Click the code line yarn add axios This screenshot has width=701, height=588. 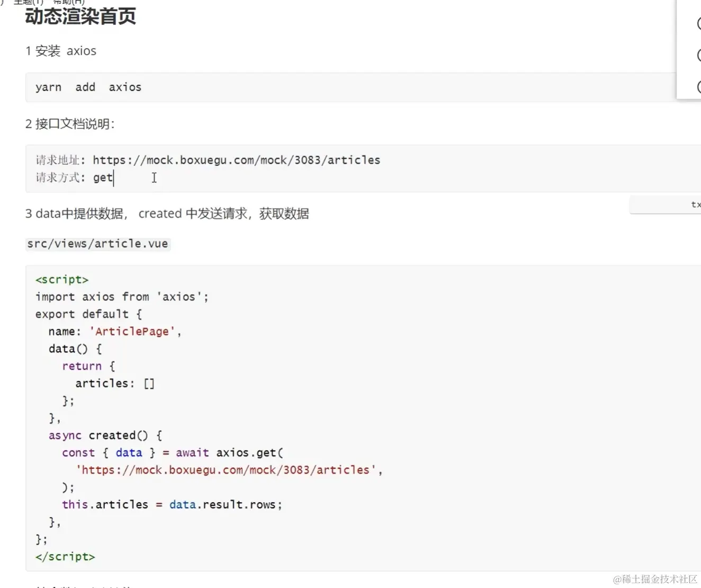click(88, 87)
